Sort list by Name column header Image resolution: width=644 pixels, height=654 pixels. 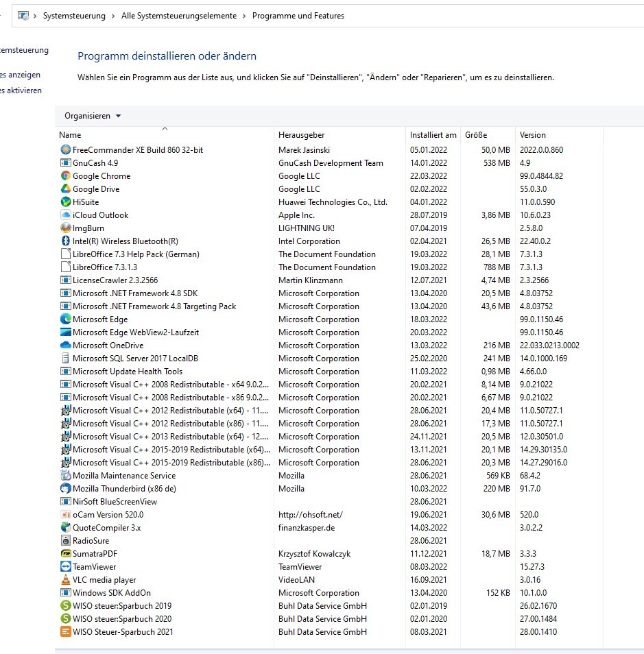click(165, 135)
